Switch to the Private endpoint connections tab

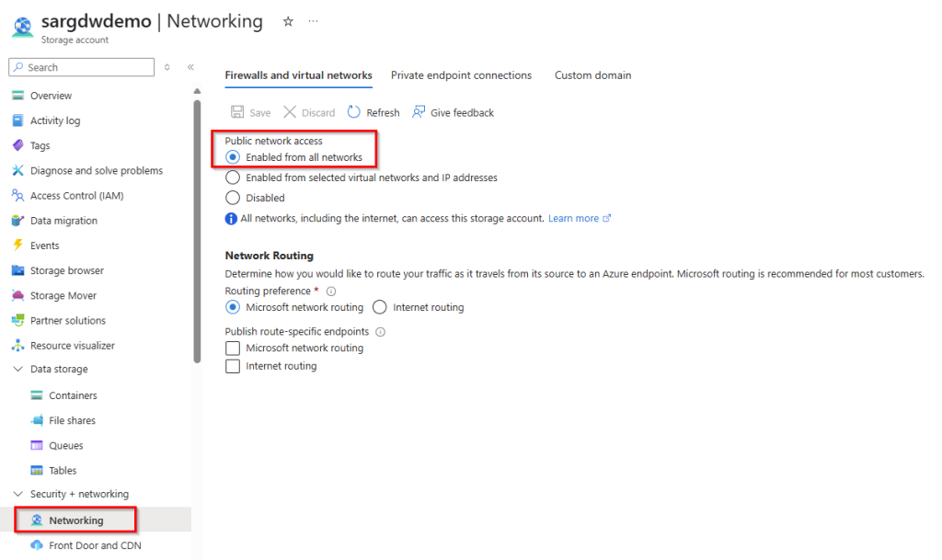(x=461, y=75)
